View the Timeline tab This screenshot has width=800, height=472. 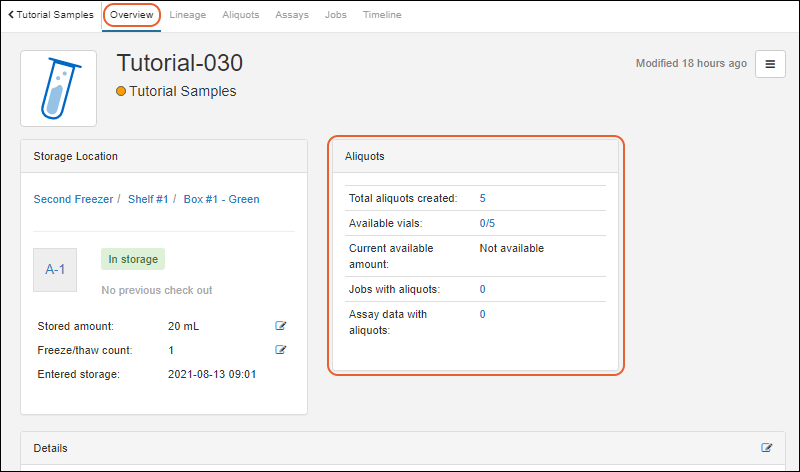pos(382,15)
